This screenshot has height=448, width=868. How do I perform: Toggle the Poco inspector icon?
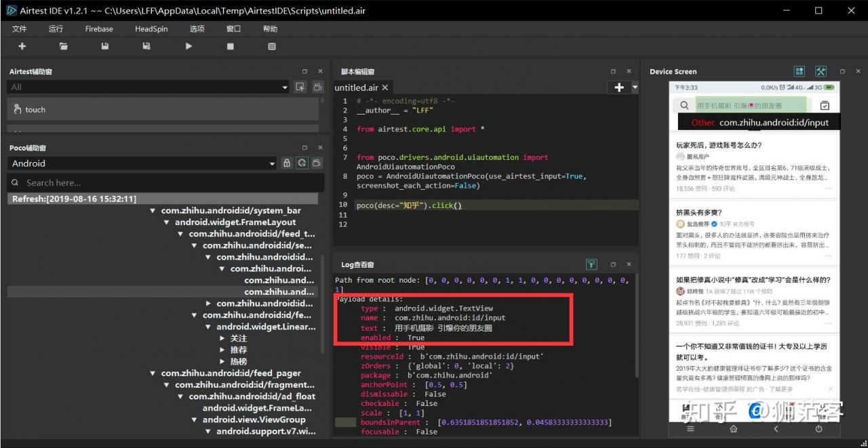click(302, 163)
